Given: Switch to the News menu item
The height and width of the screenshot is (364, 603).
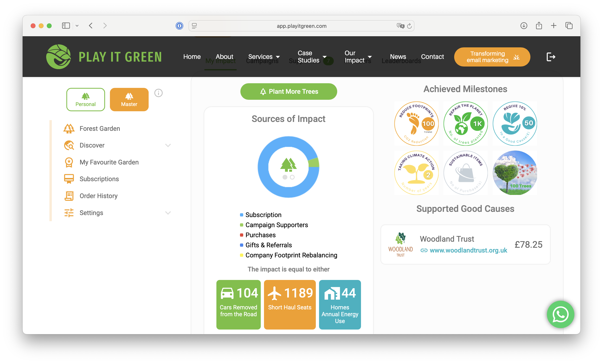Looking at the screenshot, I should point(398,56).
